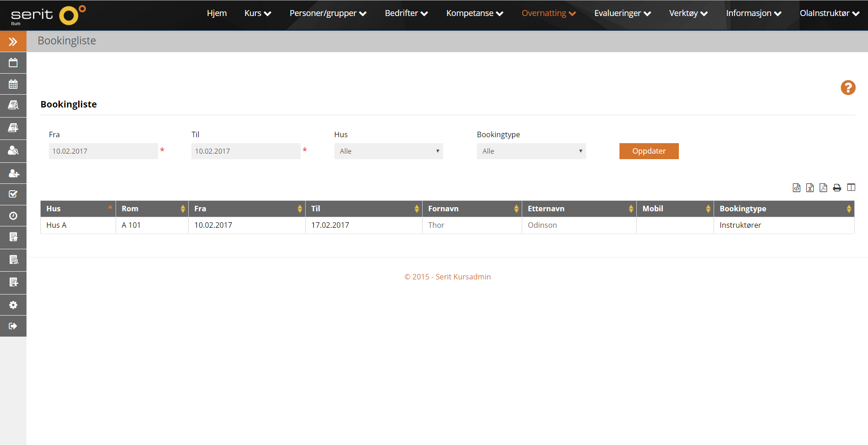Export table as HTML code file
This screenshot has width=868, height=445.
tap(796, 188)
